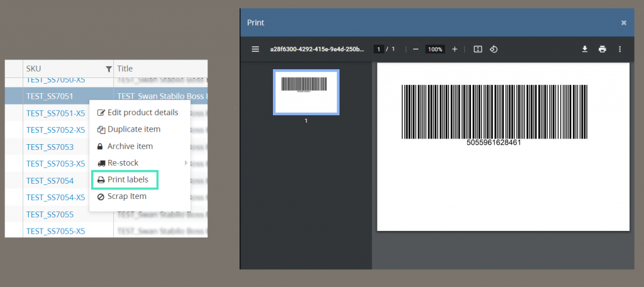Zoom in with the plus icon
The width and height of the screenshot is (644, 287).
click(x=455, y=49)
